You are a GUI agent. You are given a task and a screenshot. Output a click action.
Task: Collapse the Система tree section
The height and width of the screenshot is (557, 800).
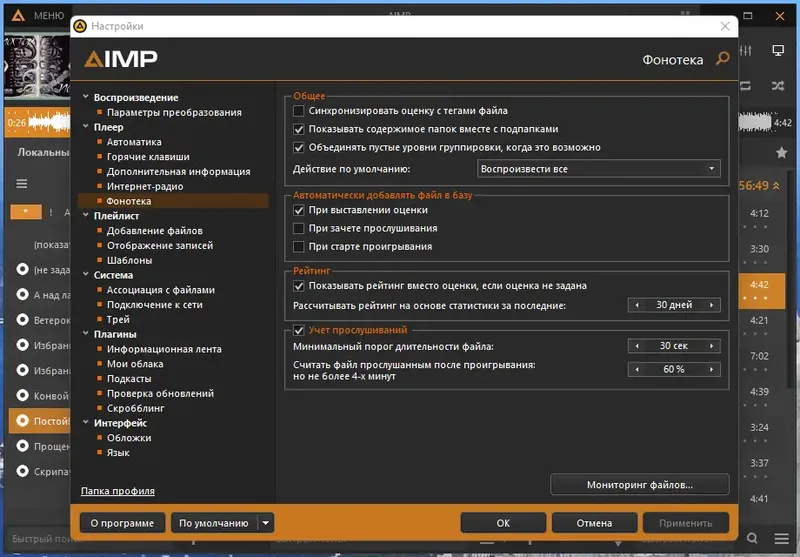tap(86, 274)
